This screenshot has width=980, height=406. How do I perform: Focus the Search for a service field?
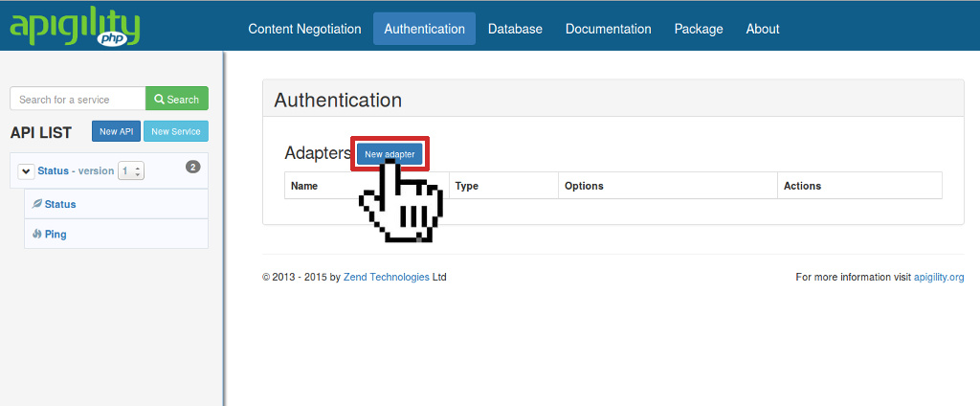tap(78, 99)
